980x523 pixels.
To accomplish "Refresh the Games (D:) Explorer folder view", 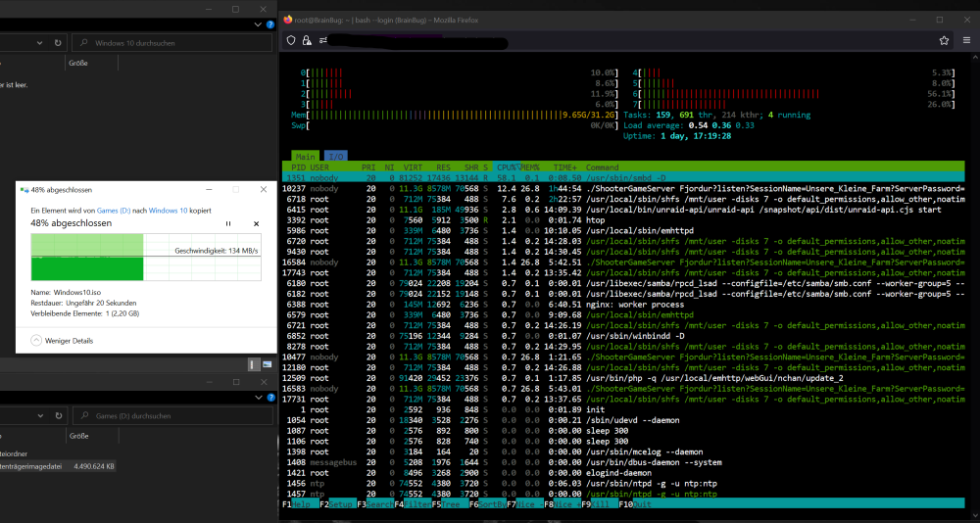I will tap(58, 415).
